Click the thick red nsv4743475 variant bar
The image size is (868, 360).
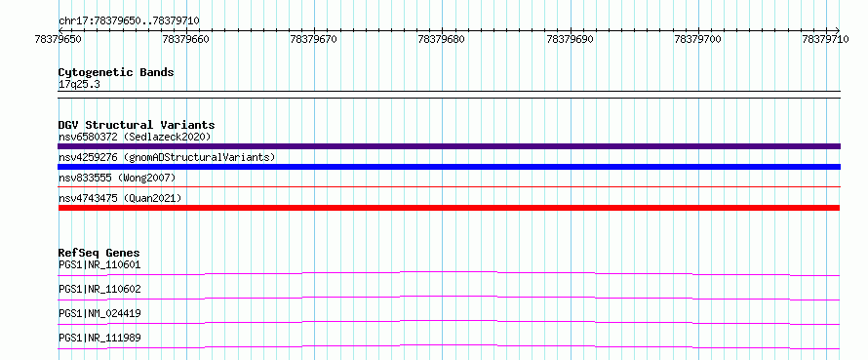click(449, 208)
